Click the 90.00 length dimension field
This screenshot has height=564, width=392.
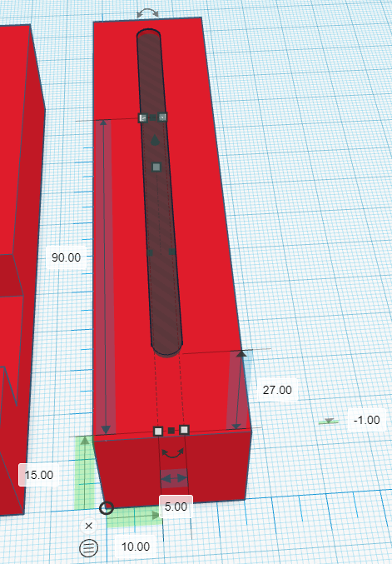pyautogui.click(x=66, y=257)
